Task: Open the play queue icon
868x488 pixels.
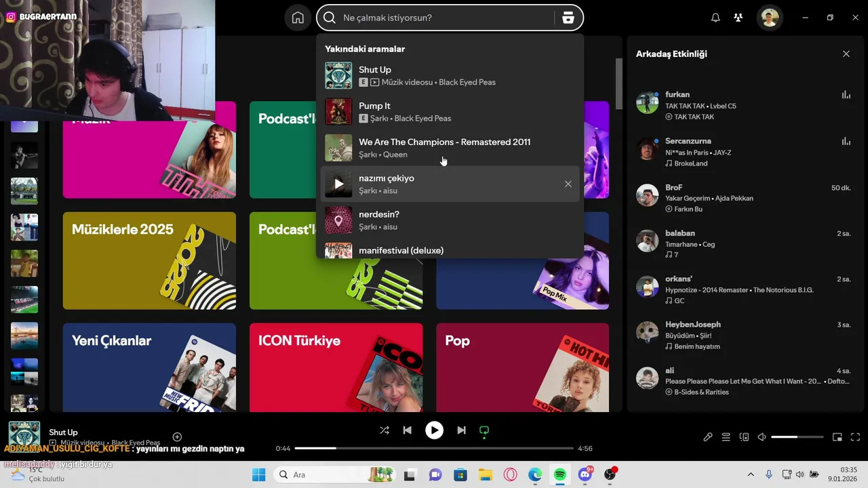Action: (726, 437)
